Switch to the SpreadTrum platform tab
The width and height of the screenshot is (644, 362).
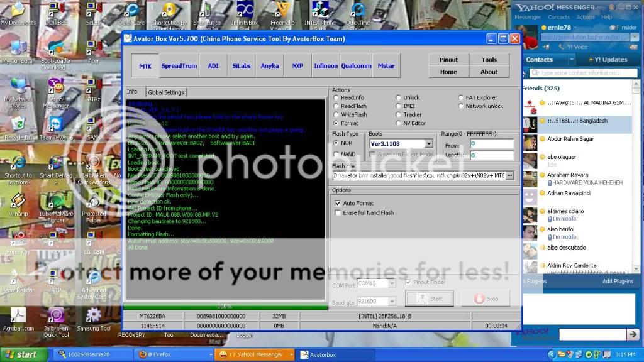click(179, 66)
